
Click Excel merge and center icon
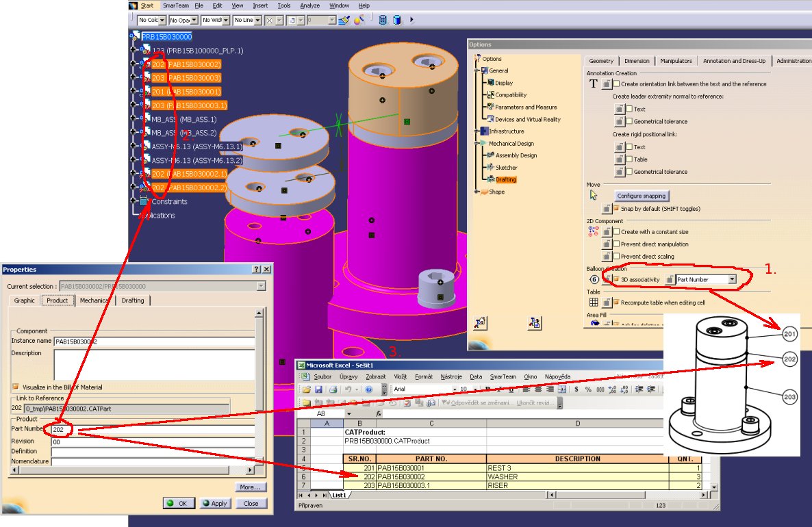pyautogui.click(x=561, y=389)
